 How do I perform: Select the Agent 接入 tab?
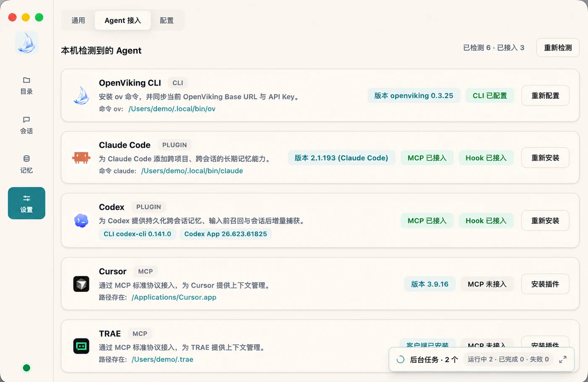coord(123,21)
